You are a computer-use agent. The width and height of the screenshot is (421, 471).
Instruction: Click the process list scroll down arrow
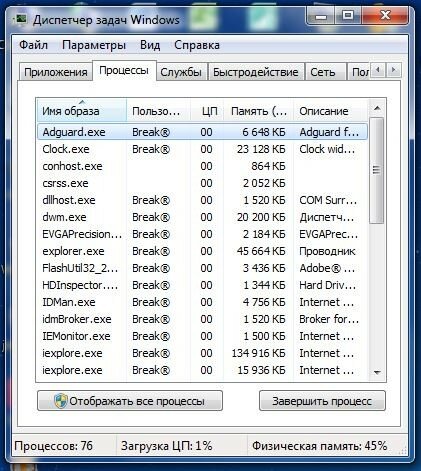pyautogui.click(x=377, y=372)
